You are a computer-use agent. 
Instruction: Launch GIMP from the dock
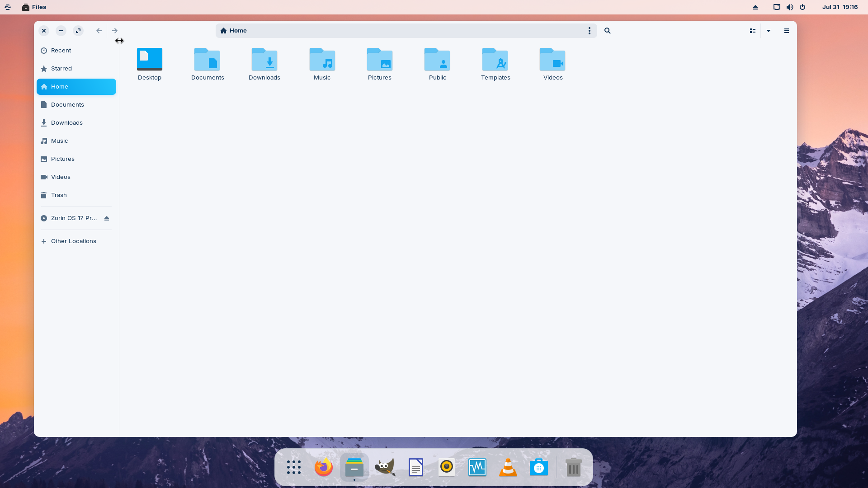tap(385, 467)
